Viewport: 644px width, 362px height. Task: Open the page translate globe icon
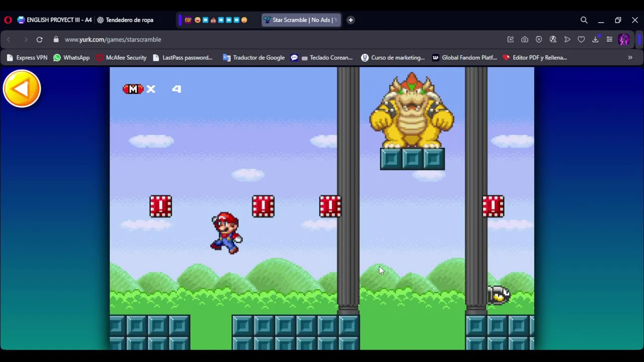click(x=553, y=39)
